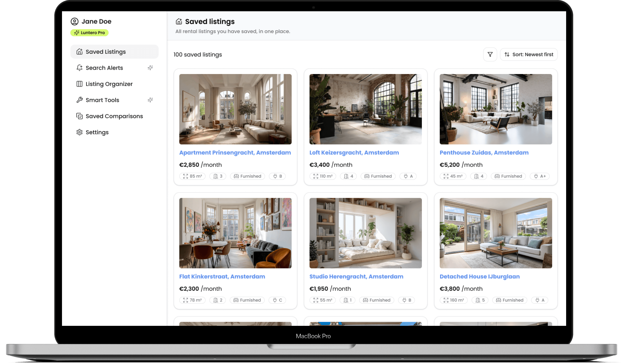The height and width of the screenshot is (364, 623).
Task: Click sparkle icon beside Search Alerts
Action: (x=150, y=68)
